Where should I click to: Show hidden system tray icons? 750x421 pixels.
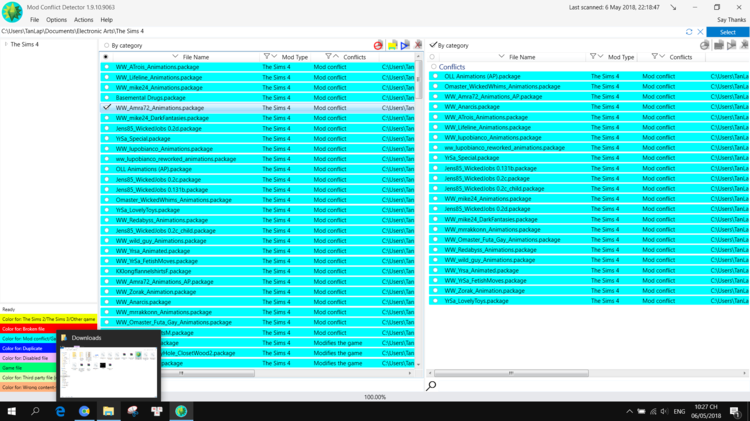(629, 411)
